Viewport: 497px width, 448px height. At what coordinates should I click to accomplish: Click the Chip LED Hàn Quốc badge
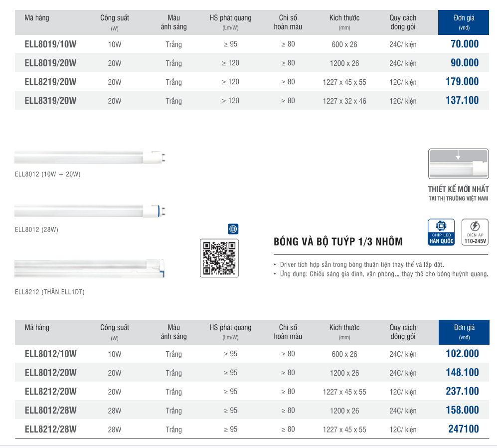pos(441,232)
